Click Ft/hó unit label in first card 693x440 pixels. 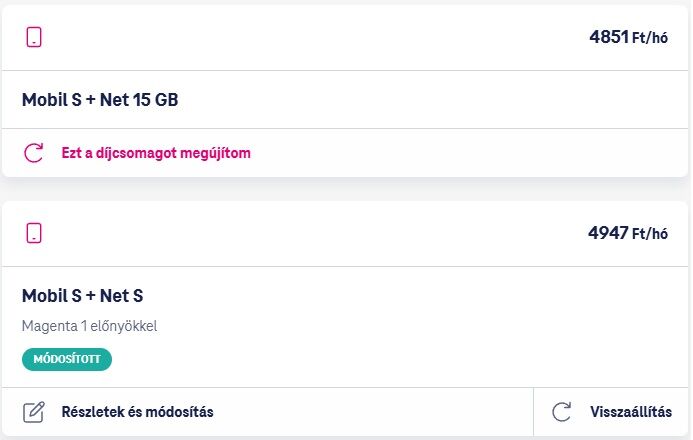tap(650, 38)
